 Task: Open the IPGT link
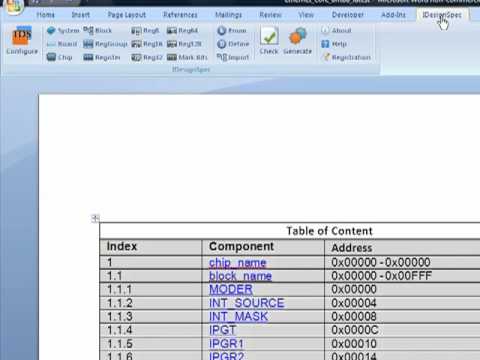coord(223,330)
